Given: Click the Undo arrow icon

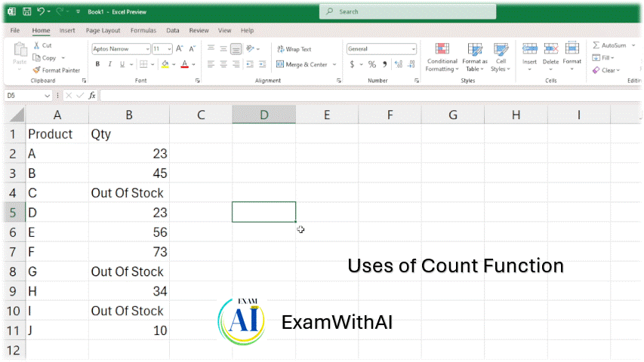Looking at the screenshot, I should [41, 11].
